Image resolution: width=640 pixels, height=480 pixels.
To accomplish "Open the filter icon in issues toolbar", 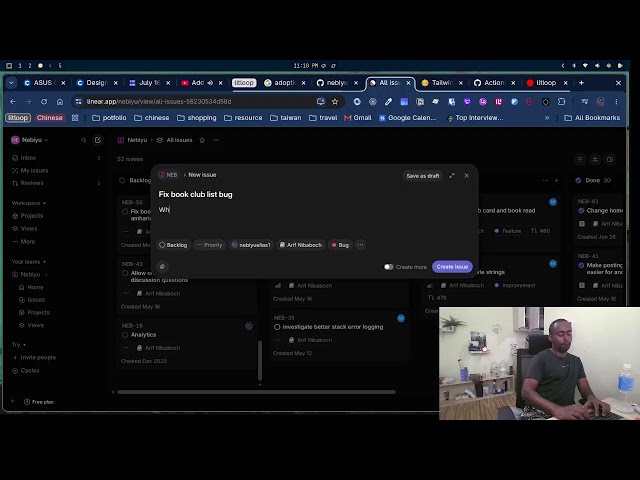I will point(580,159).
